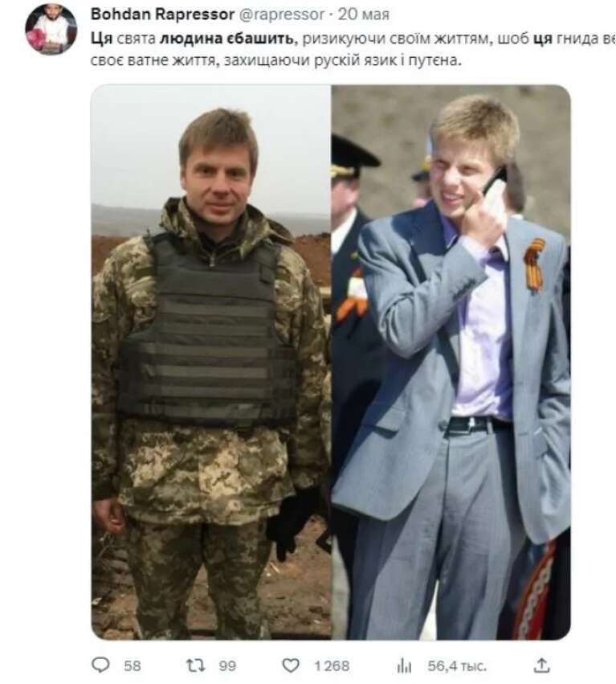
Task: Open the right photo of man on phone
Action: 451,362
